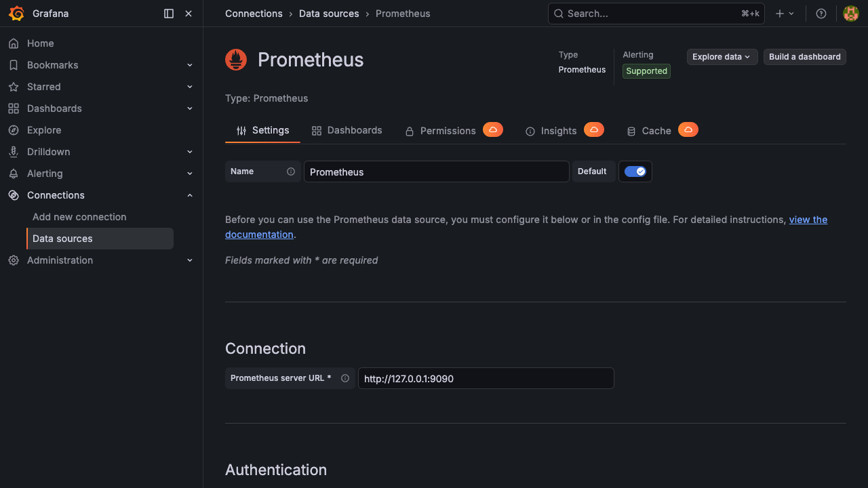Image resolution: width=868 pixels, height=488 pixels.
Task: Click the search magnifier icon
Action: pyautogui.click(x=559, y=14)
